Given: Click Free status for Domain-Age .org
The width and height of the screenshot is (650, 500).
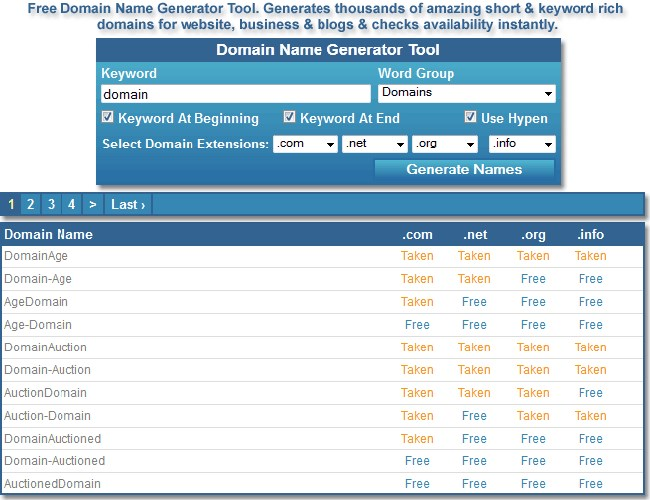Looking at the screenshot, I should (533, 279).
